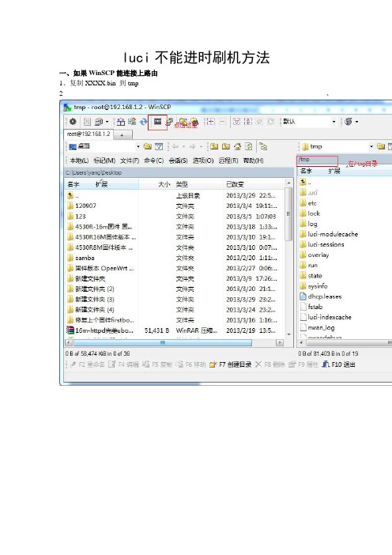392x555 pixels.
Task: Open the 文件(F) menu
Action: pyautogui.click(x=130, y=160)
